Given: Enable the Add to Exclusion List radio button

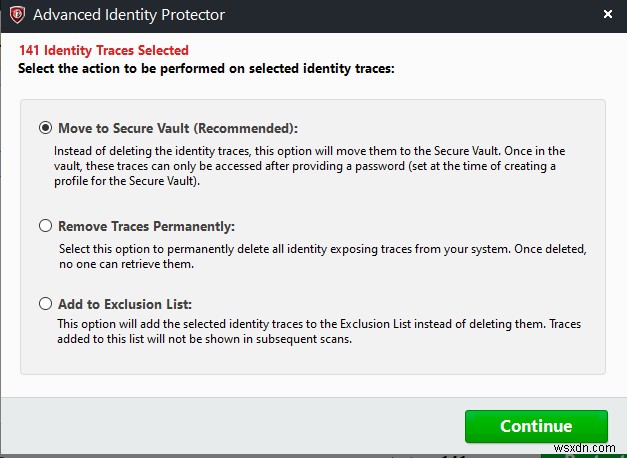Looking at the screenshot, I should pos(44,304).
